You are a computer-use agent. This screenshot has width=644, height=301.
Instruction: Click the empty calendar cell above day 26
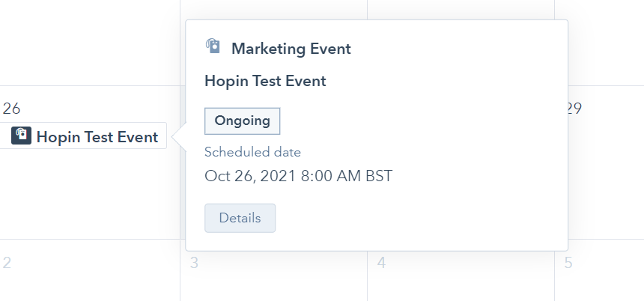[x=90, y=43]
